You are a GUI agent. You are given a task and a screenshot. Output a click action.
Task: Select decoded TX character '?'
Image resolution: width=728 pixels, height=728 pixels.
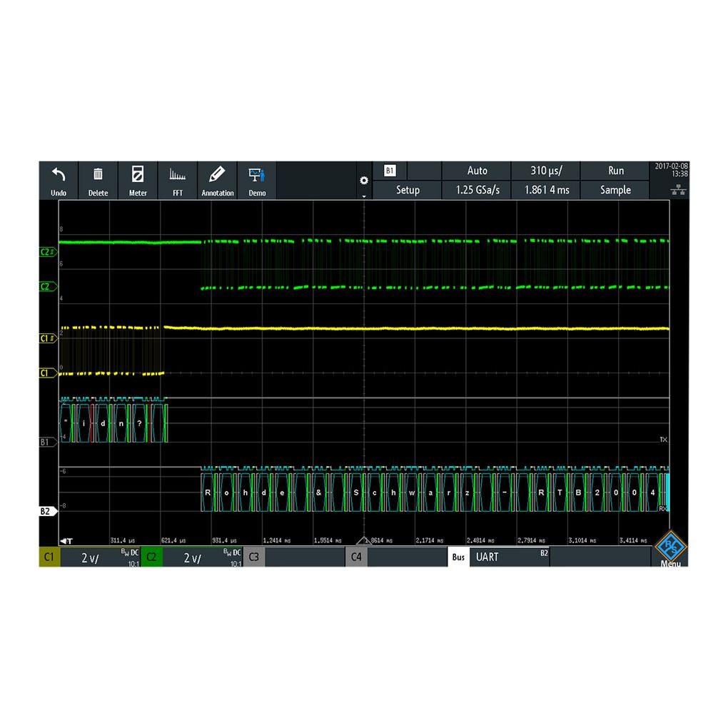coord(139,423)
